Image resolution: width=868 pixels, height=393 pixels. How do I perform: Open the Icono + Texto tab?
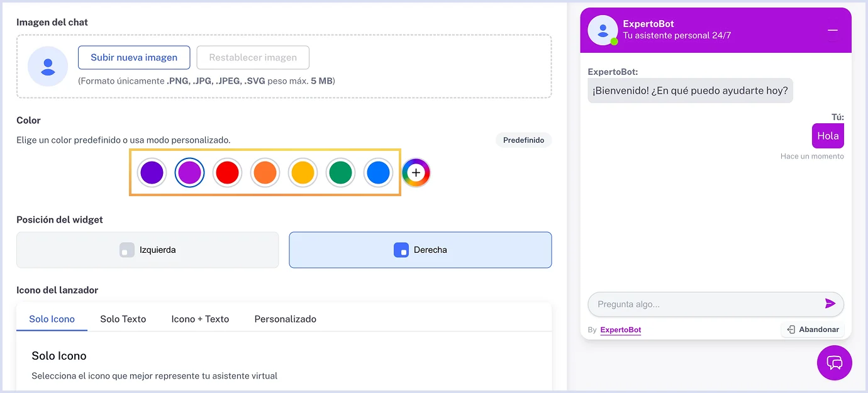point(199,319)
